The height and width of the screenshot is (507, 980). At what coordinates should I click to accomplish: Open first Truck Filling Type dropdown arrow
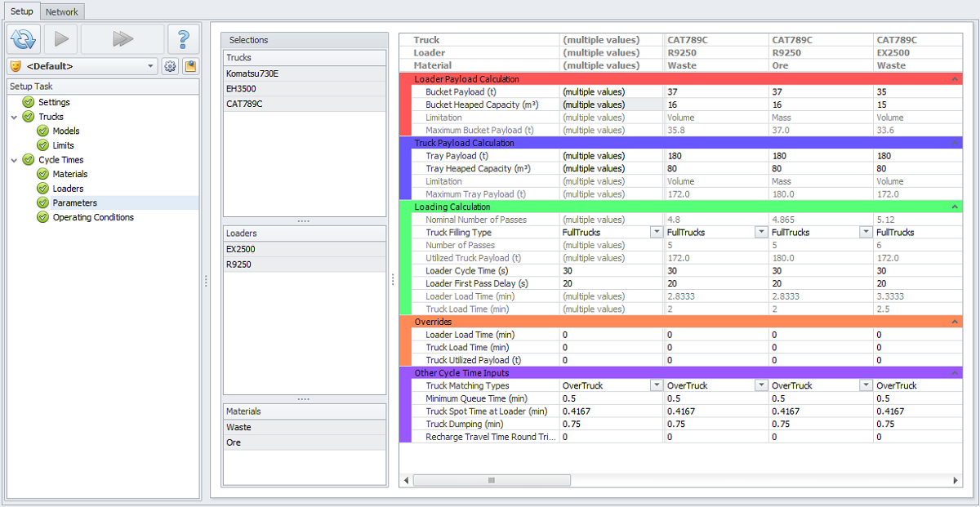pyautogui.click(x=655, y=233)
